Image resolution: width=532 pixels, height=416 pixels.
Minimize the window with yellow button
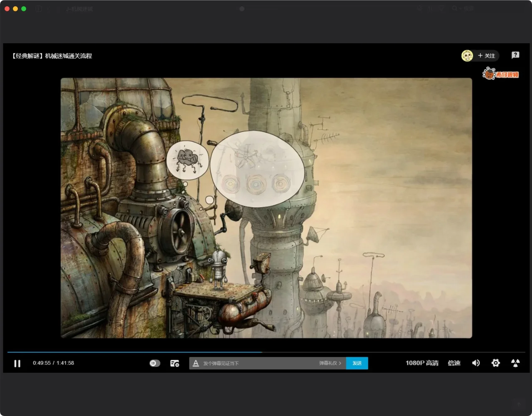15,9
